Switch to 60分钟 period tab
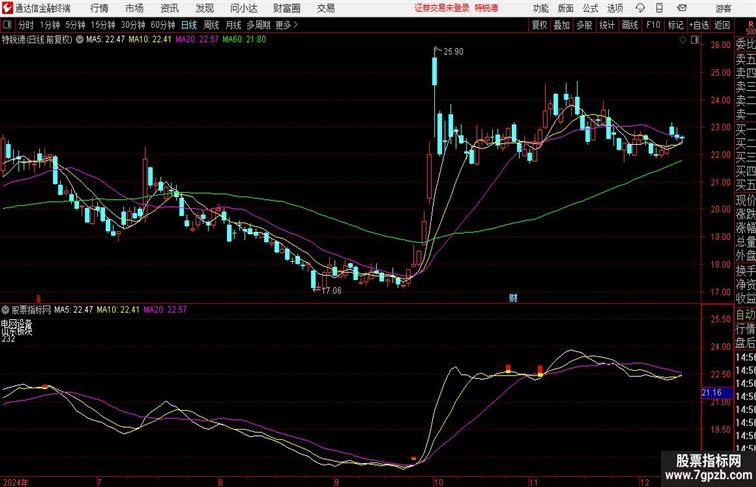The image size is (756, 487). point(163,25)
